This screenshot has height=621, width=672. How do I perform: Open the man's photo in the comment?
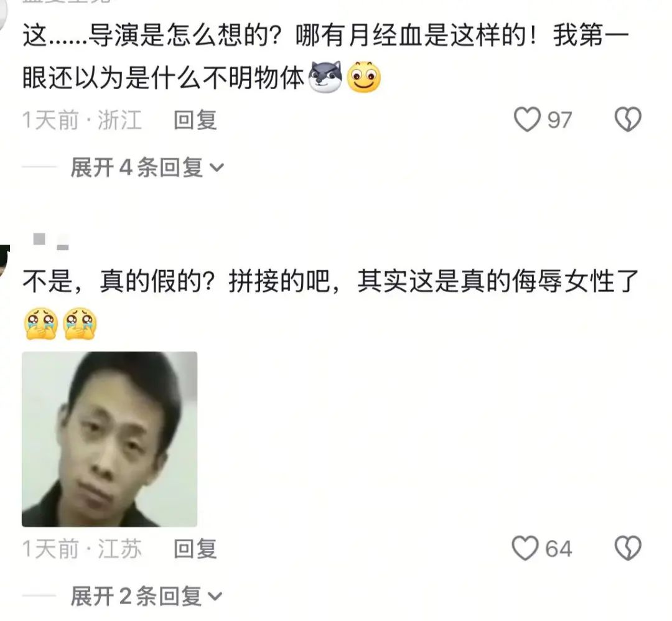110,439
